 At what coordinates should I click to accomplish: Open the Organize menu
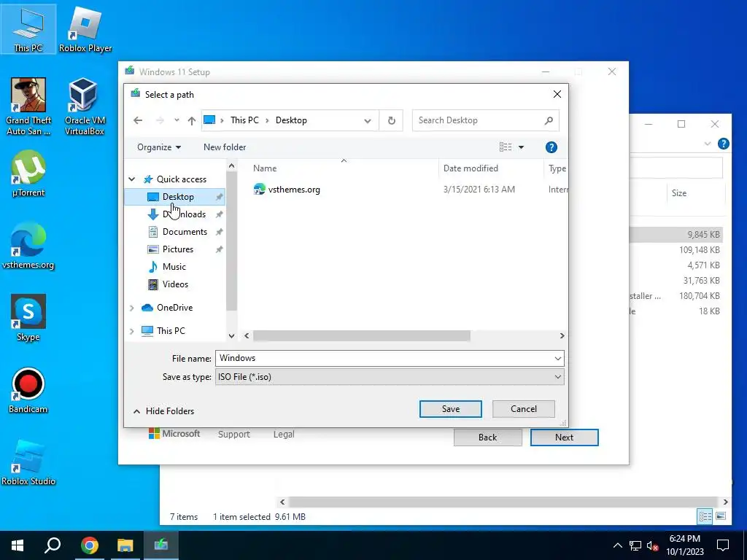pos(158,147)
